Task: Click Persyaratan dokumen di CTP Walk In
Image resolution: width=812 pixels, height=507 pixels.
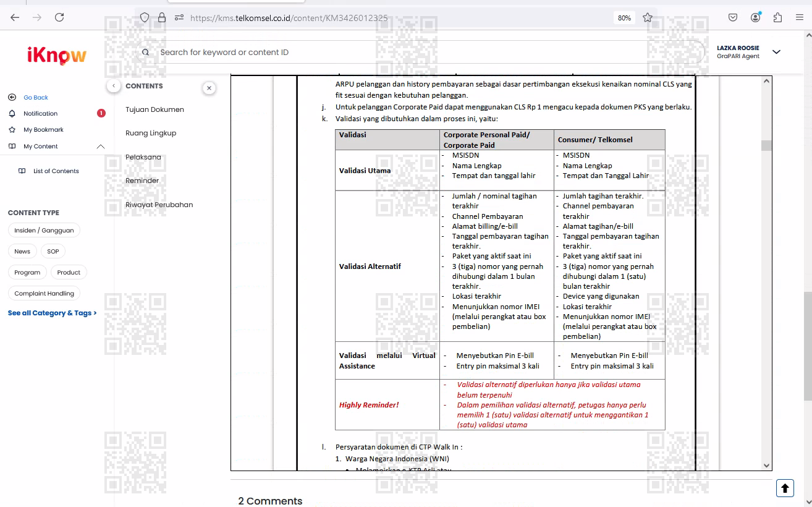Action: 399,447
